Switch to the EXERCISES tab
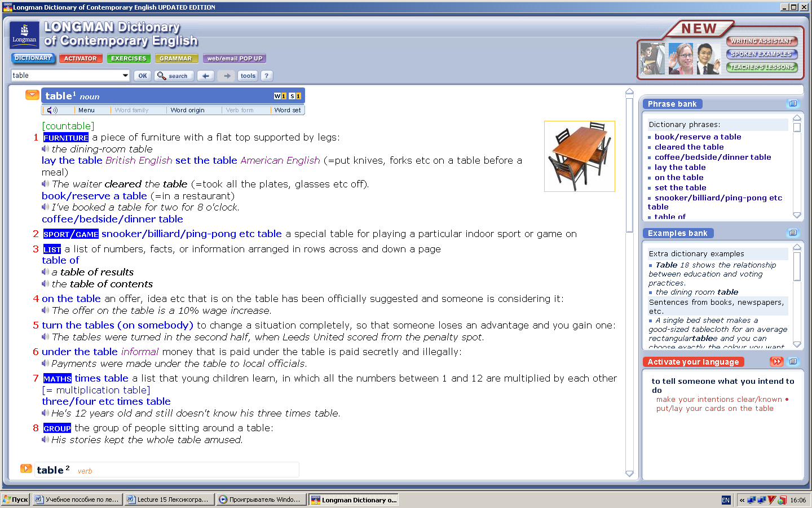Screen dimensions: 812x508 (x=129, y=59)
